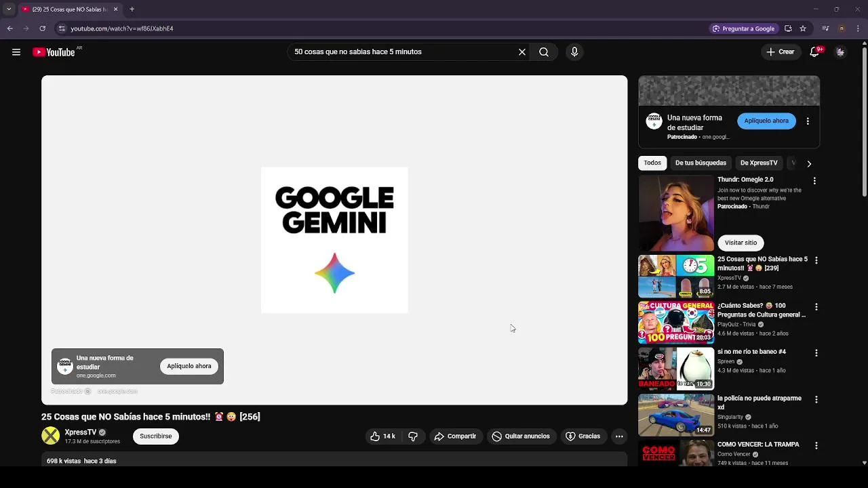Click the Patrocinado info icon below the overlay ad
This screenshot has height=488, width=868.
[x=87, y=392]
